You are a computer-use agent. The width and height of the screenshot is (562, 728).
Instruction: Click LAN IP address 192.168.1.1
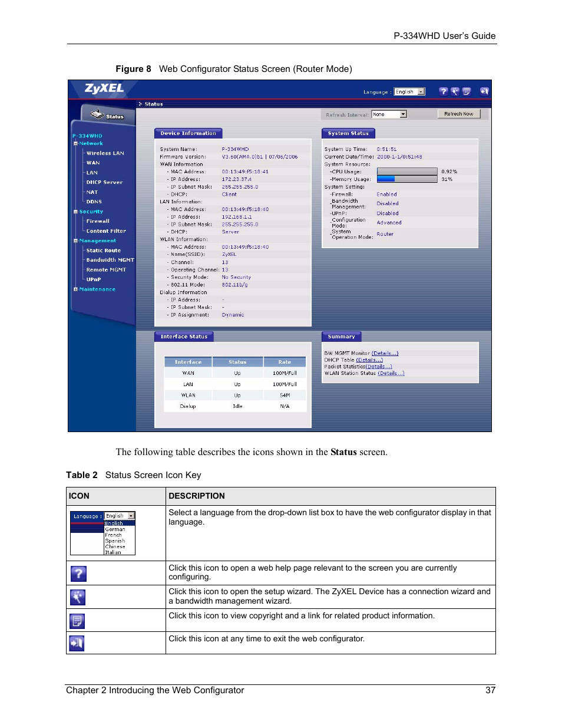point(236,217)
